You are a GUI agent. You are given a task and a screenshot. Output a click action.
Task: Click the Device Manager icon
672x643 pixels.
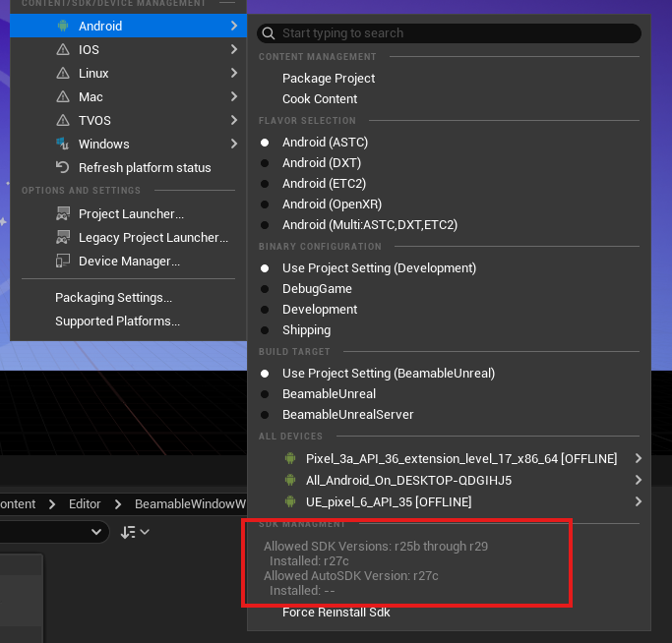pos(63,262)
